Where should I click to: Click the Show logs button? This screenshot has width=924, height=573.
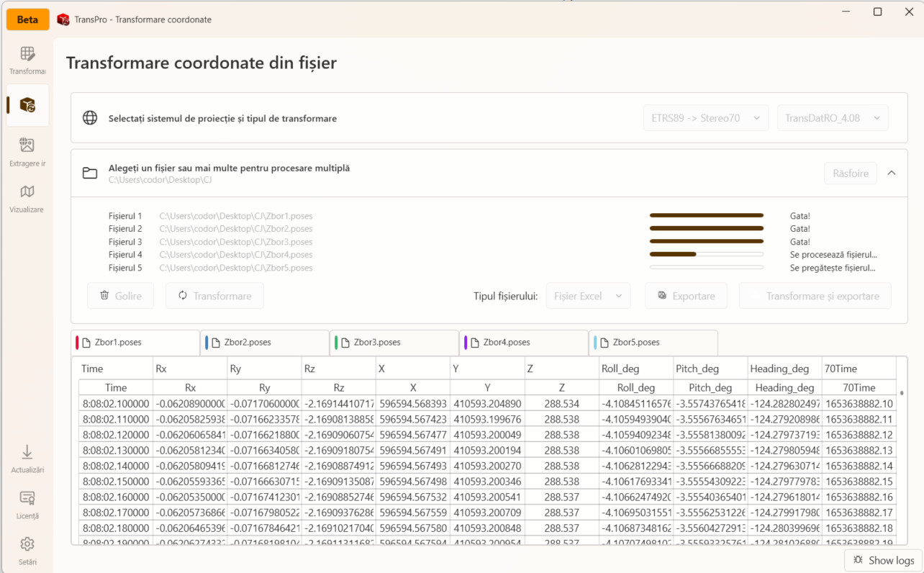tap(883, 560)
